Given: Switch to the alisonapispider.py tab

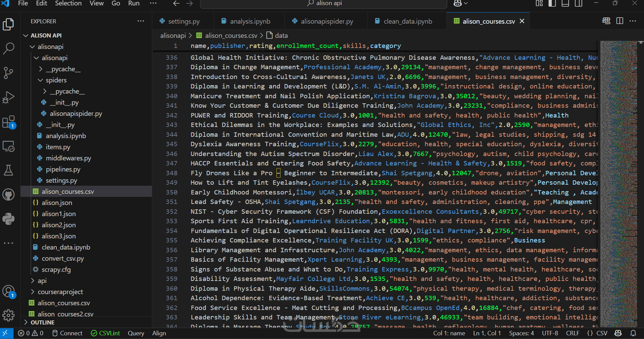Looking at the screenshot, I should [326, 21].
